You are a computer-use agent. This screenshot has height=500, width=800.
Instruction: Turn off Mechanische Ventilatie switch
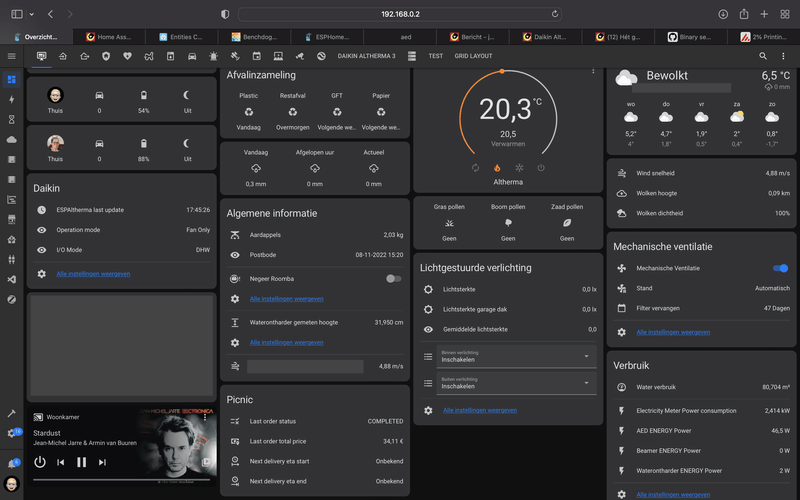(x=780, y=268)
